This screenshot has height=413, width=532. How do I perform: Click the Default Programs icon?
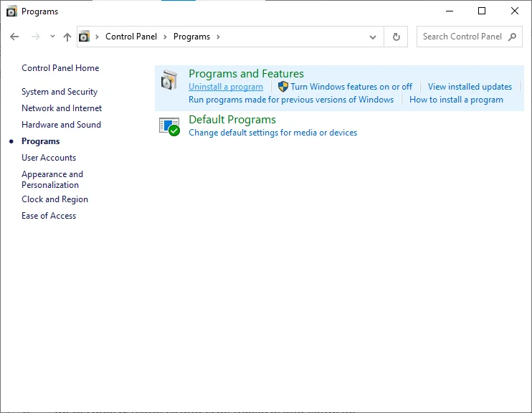169,126
